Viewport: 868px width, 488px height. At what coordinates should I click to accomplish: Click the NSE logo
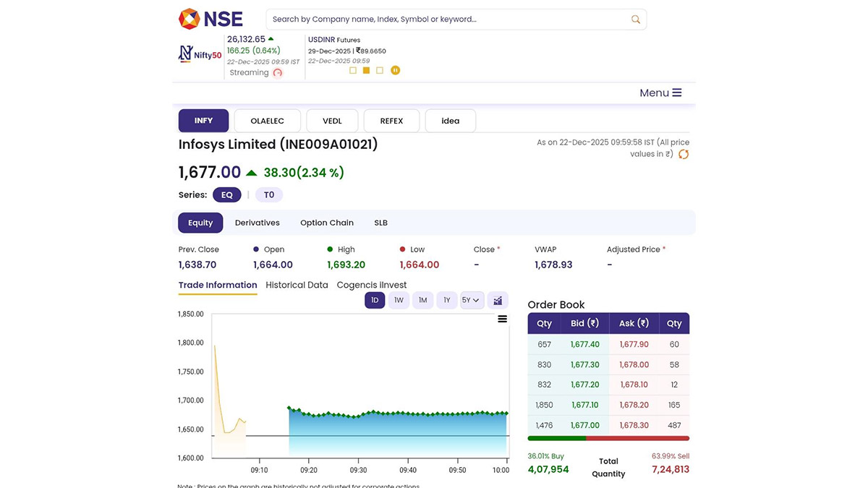(210, 19)
